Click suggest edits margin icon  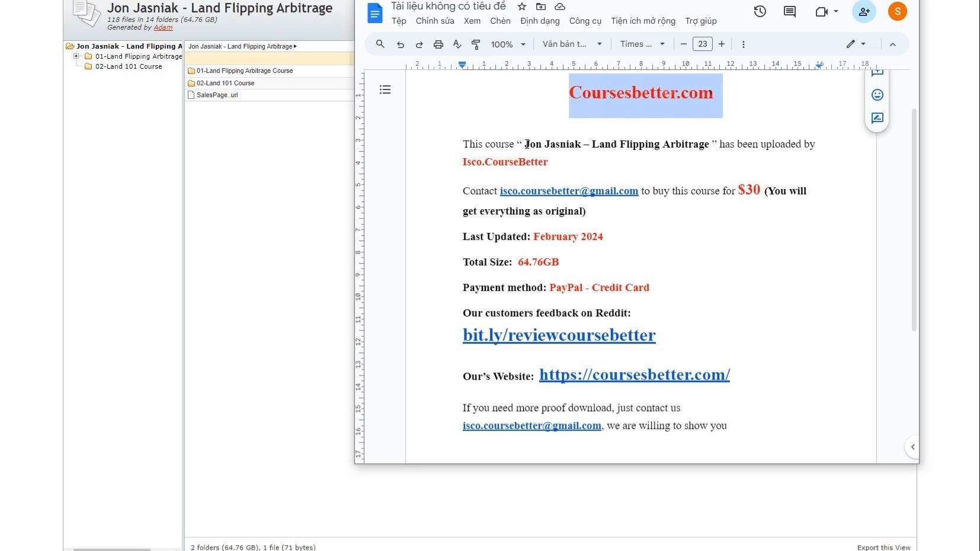pyautogui.click(x=877, y=118)
